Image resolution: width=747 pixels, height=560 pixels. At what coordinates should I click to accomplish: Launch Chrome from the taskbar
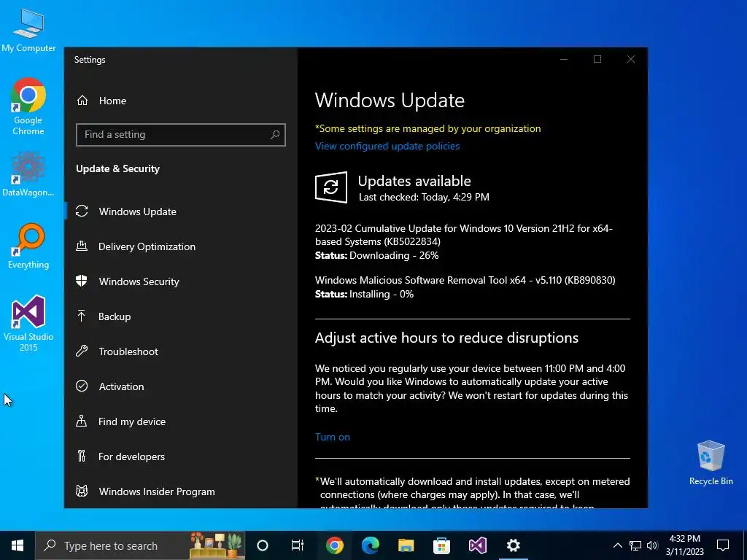pos(334,545)
